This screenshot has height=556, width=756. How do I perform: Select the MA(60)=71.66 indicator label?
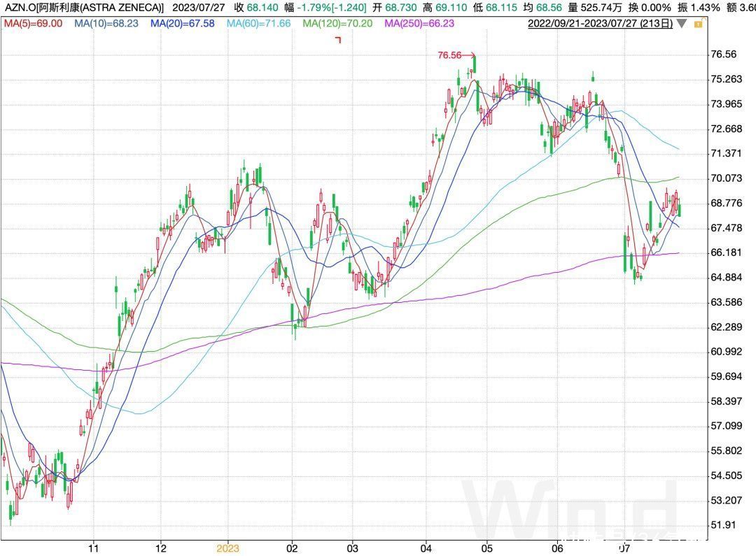[x=259, y=23]
